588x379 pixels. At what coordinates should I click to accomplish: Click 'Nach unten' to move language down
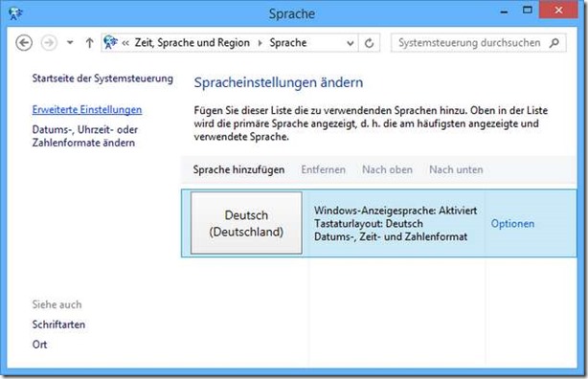[456, 169]
